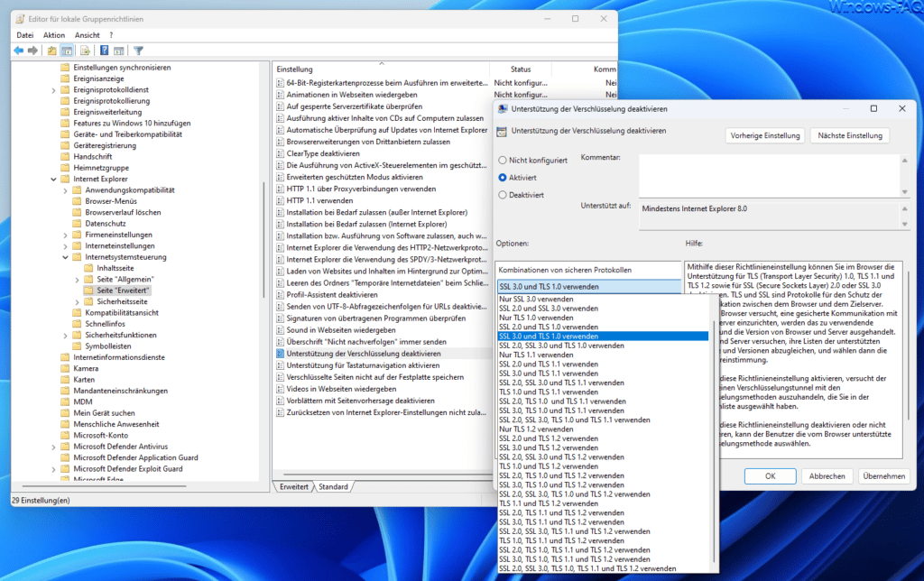Click the 'Nächste Einstellung' button

(x=850, y=135)
